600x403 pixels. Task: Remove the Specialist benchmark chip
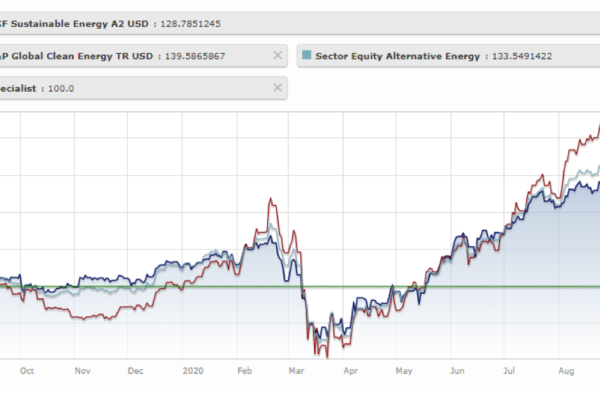click(x=277, y=88)
